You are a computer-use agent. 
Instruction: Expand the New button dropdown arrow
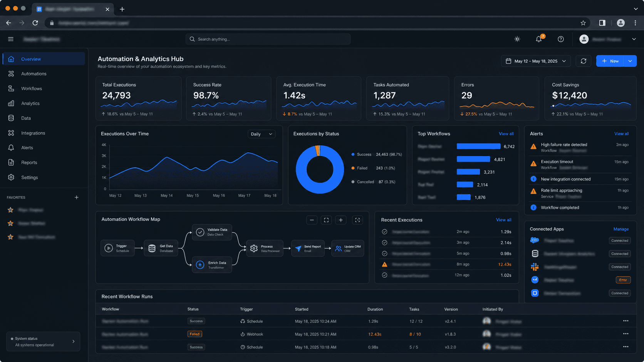click(x=630, y=61)
